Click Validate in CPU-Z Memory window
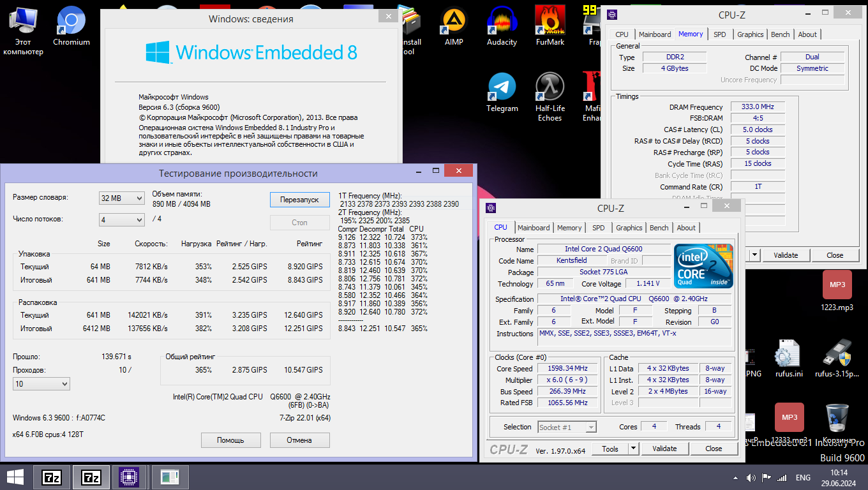Screen dimensions: 868x490 786,255
